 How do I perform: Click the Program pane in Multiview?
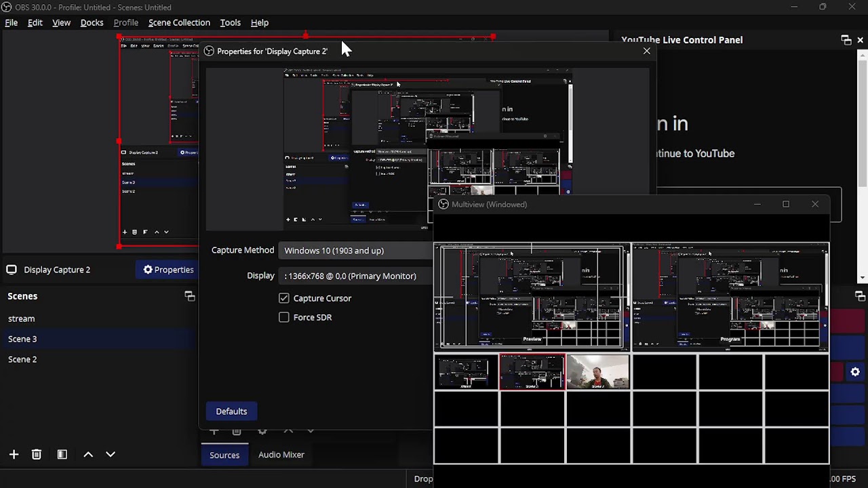730,297
